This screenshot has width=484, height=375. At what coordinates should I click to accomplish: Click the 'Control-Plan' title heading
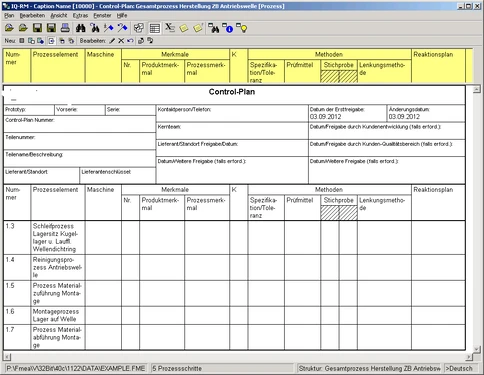[232, 92]
